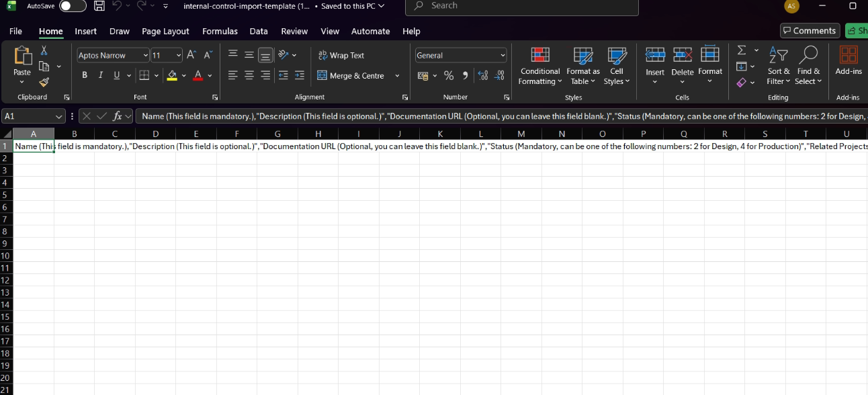The height and width of the screenshot is (395, 868).
Task: Click the Cut scissors icon
Action: (x=44, y=50)
